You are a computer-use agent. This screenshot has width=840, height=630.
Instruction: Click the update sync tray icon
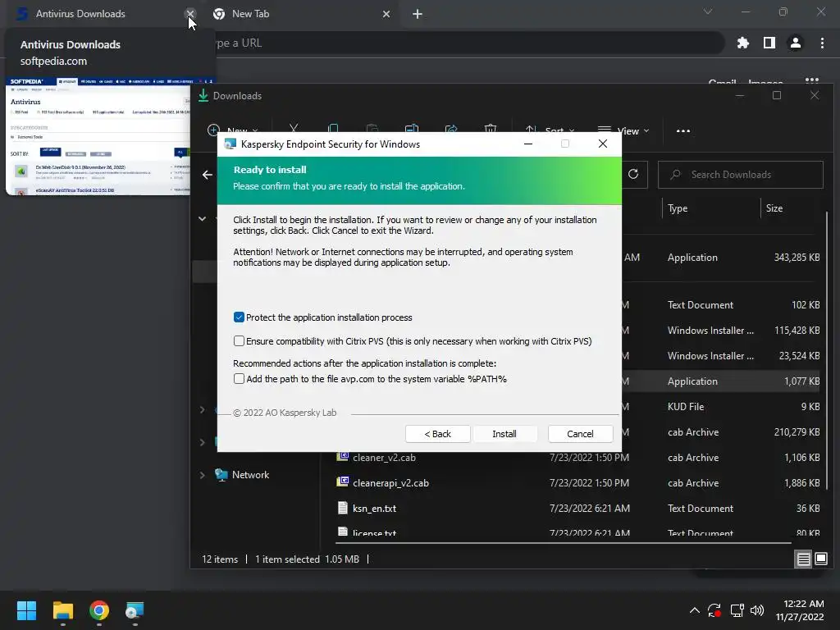(x=714, y=610)
